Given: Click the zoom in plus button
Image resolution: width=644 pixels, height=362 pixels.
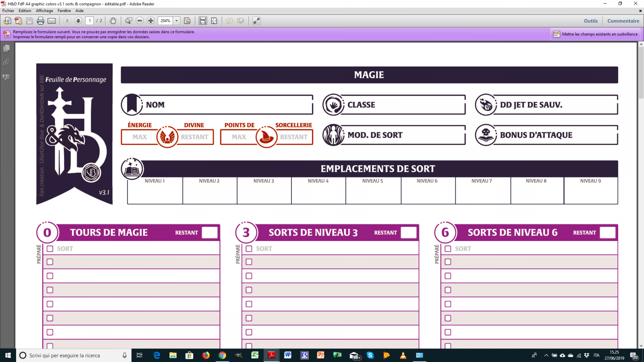Looking at the screenshot, I should (151, 21).
